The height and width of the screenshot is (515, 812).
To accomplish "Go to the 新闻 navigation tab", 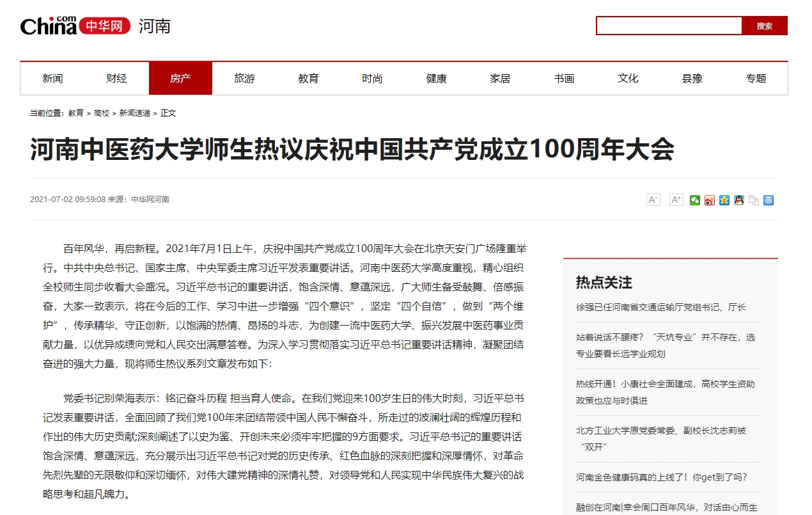I will 52,79.
